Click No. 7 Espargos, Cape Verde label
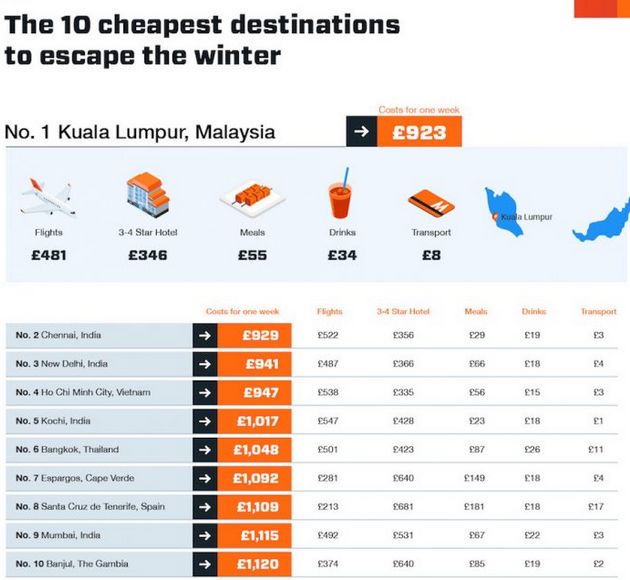 (x=75, y=478)
